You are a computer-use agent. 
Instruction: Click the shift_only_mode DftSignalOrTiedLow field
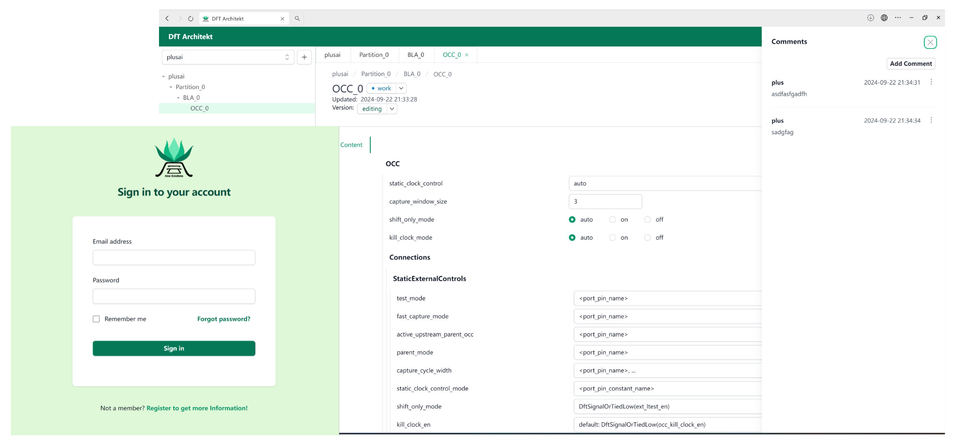(668, 407)
